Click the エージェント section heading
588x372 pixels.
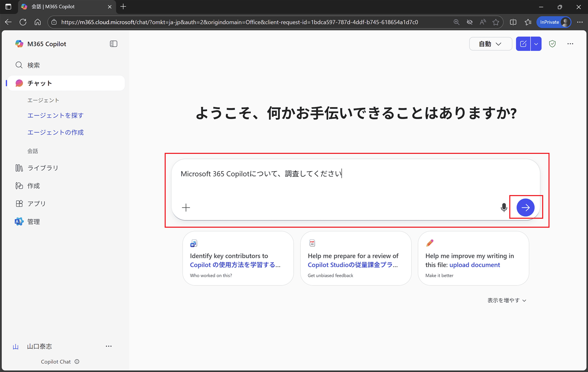(x=43, y=100)
